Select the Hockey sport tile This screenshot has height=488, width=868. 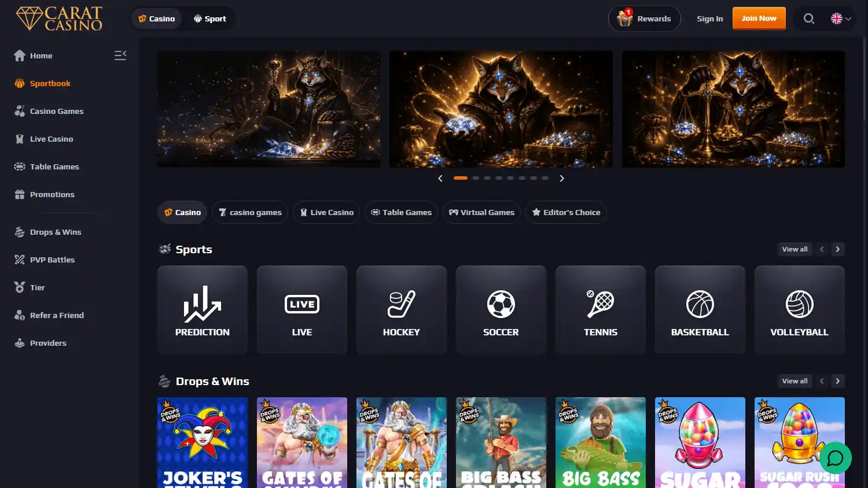402,310
